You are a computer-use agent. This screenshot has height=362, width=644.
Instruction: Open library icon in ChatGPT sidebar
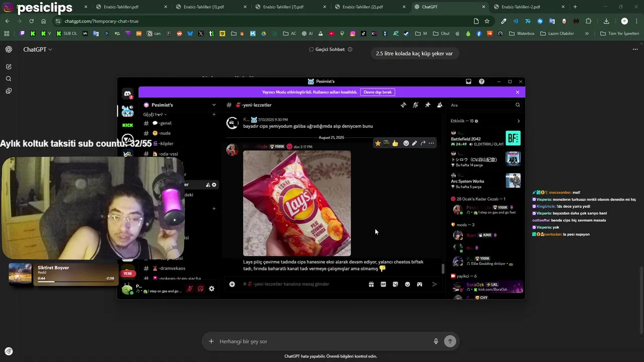pos(9,91)
